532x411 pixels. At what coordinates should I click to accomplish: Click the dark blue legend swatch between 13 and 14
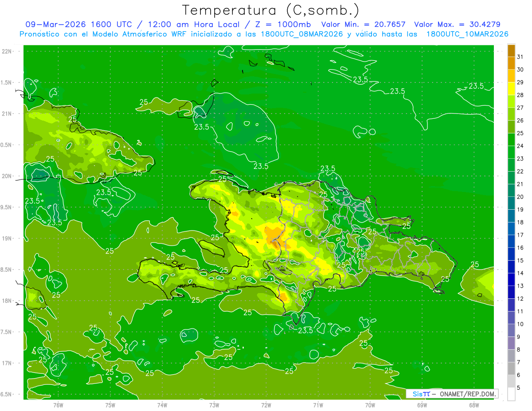511,279
